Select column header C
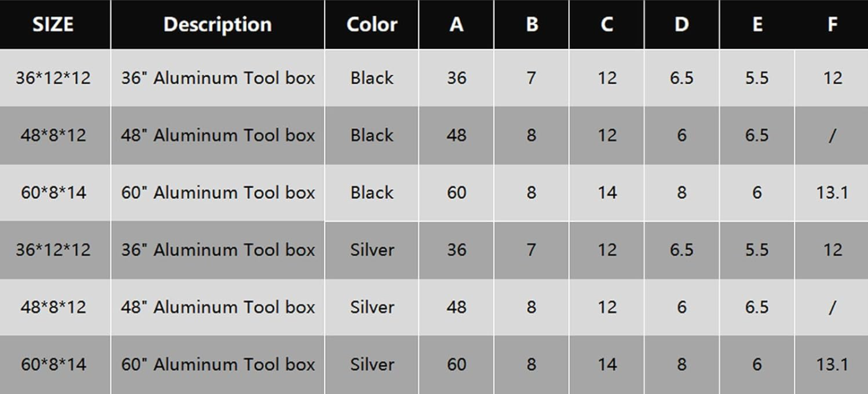The height and width of the screenshot is (394, 868). pos(607,24)
